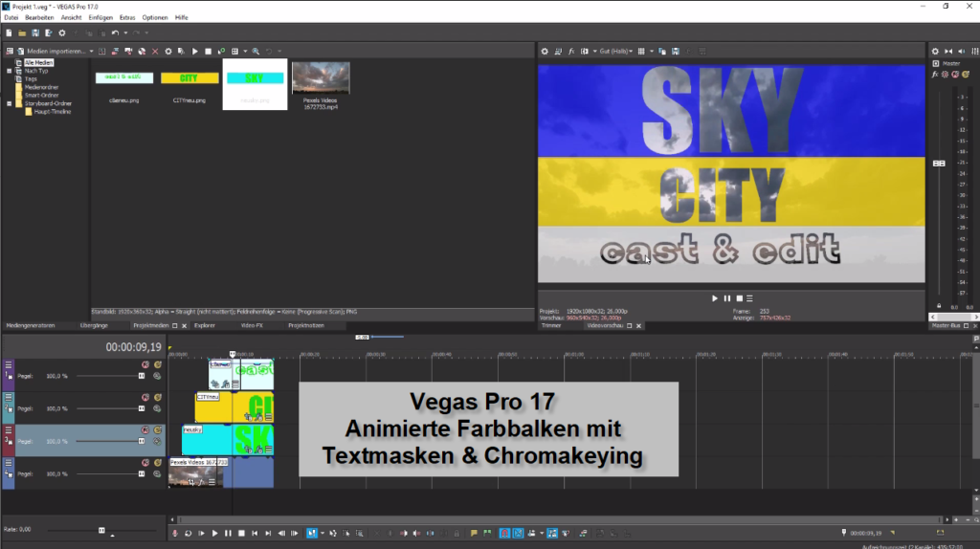The width and height of the screenshot is (980, 549).
Task: Select Haupt-Timeline in media tree
Action: [x=53, y=112]
